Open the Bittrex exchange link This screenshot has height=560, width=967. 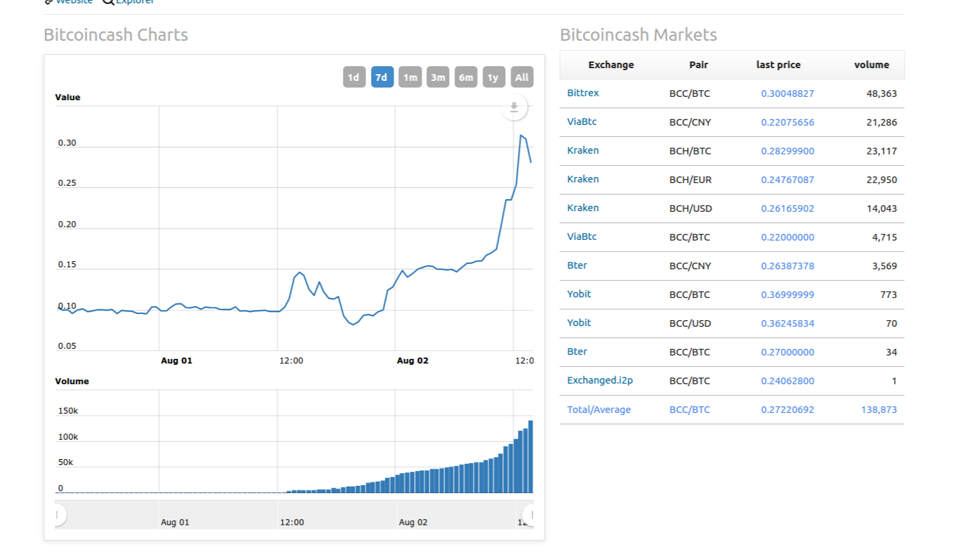(583, 93)
